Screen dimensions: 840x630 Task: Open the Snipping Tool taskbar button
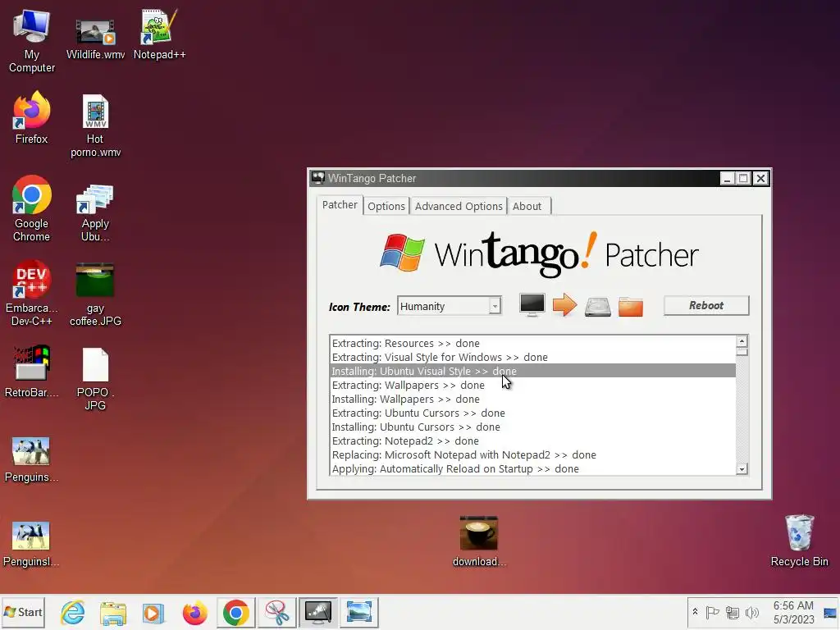(x=277, y=612)
